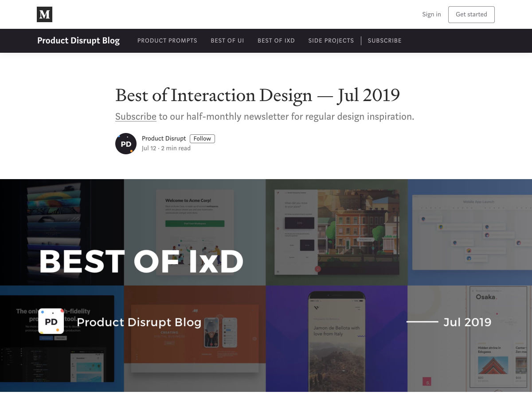Viewport: 532px width, 399px height.
Task: Click the Jul 12 publication date
Action: point(149,149)
